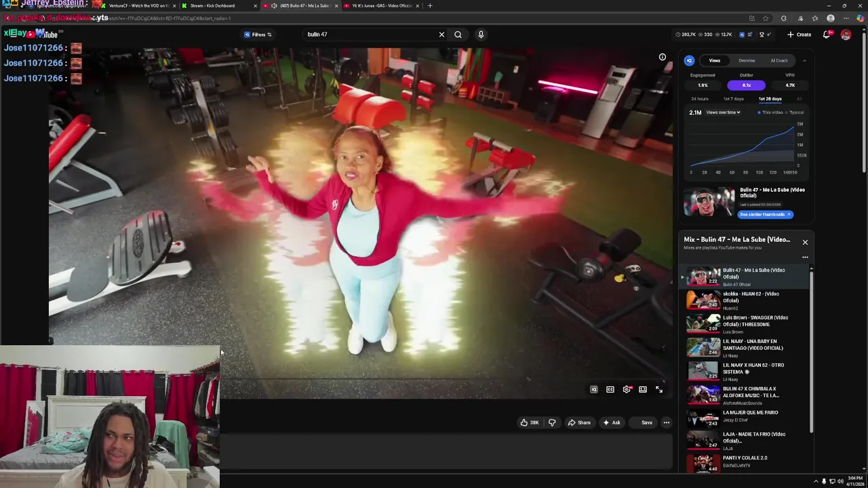Viewport: 868px width, 488px height.
Task: Open more actions (three dots) under the video
Action: 667,423
